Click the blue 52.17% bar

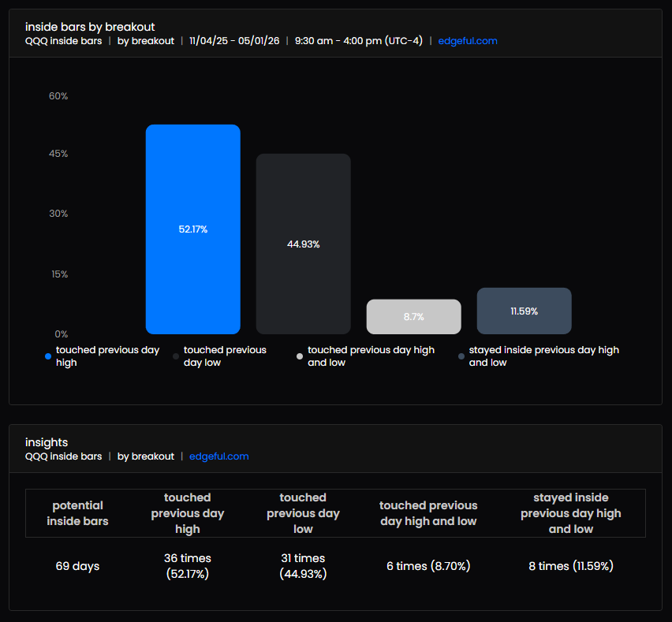click(x=193, y=229)
